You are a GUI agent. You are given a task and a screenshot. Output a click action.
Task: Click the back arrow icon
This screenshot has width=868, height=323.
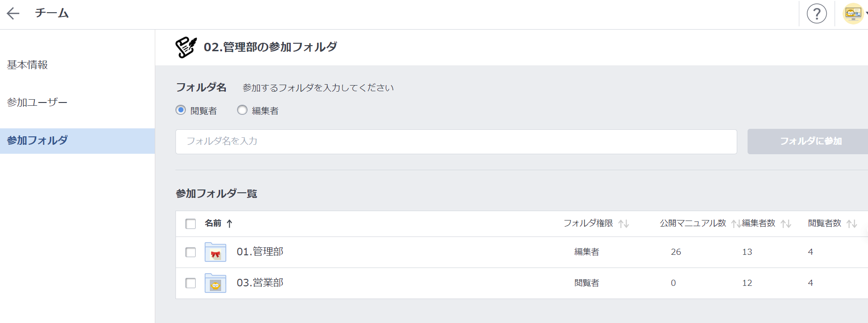point(13,13)
